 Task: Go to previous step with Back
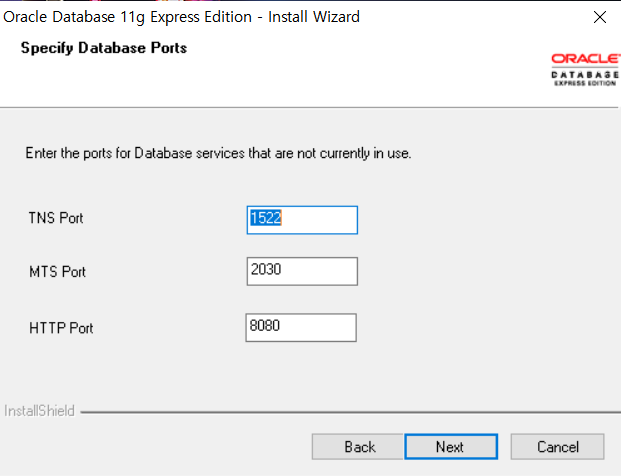(x=357, y=447)
